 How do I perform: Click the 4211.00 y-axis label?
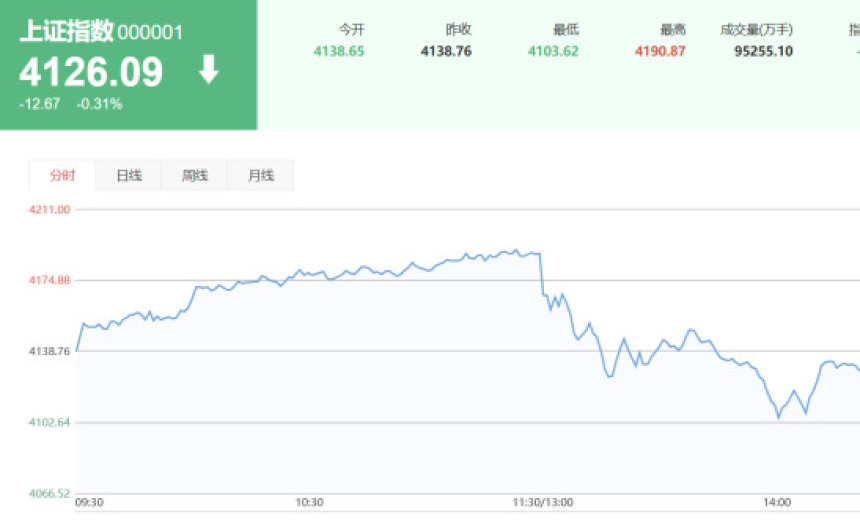point(50,209)
